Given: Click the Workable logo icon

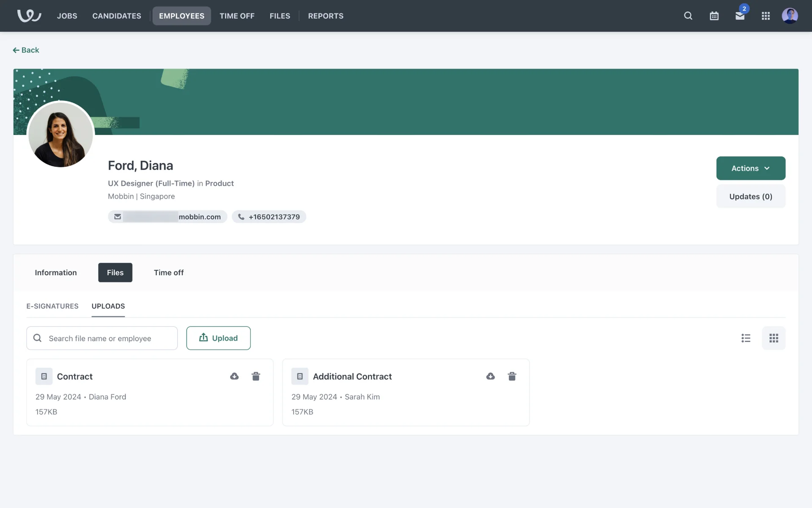Looking at the screenshot, I should (29, 16).
